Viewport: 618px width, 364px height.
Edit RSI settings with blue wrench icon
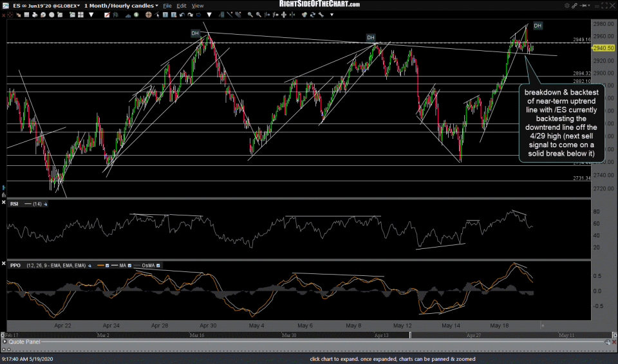pyautogui.click(x=45, y=204)
